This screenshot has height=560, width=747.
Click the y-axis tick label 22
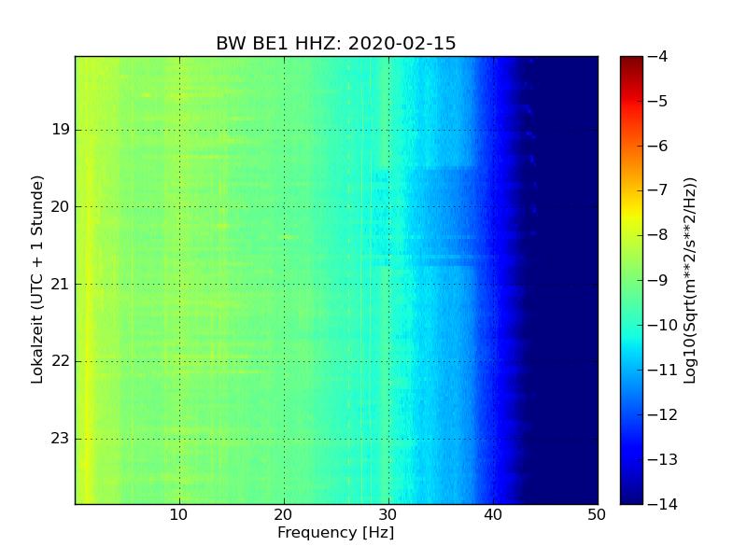point(60,361)
